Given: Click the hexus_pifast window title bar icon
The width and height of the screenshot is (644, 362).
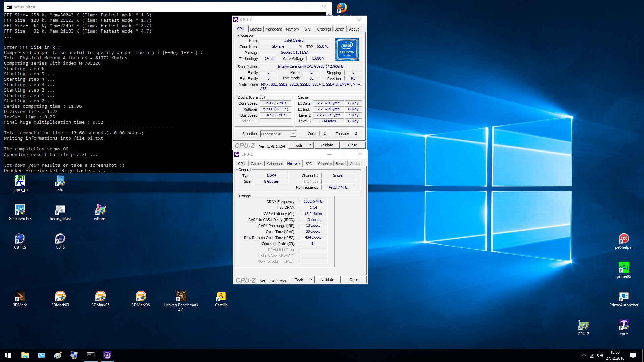Looking at the screenshot, I should click(x=9, y=7).
